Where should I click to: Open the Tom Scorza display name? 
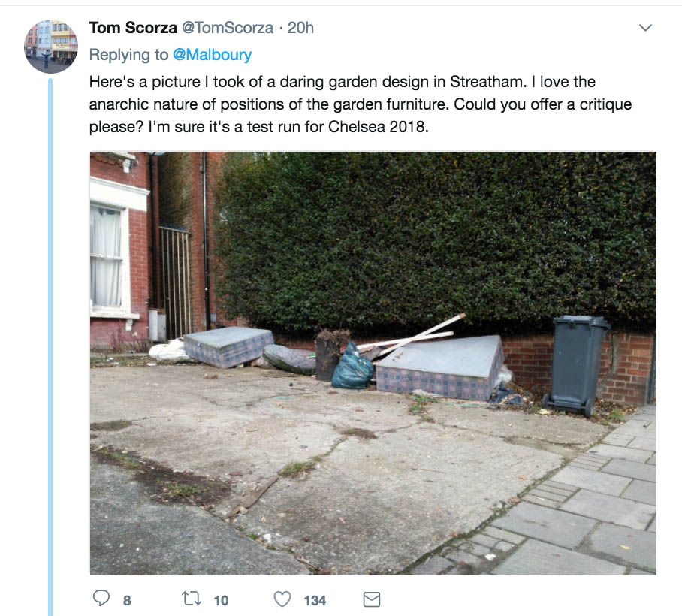pos(133,28)
